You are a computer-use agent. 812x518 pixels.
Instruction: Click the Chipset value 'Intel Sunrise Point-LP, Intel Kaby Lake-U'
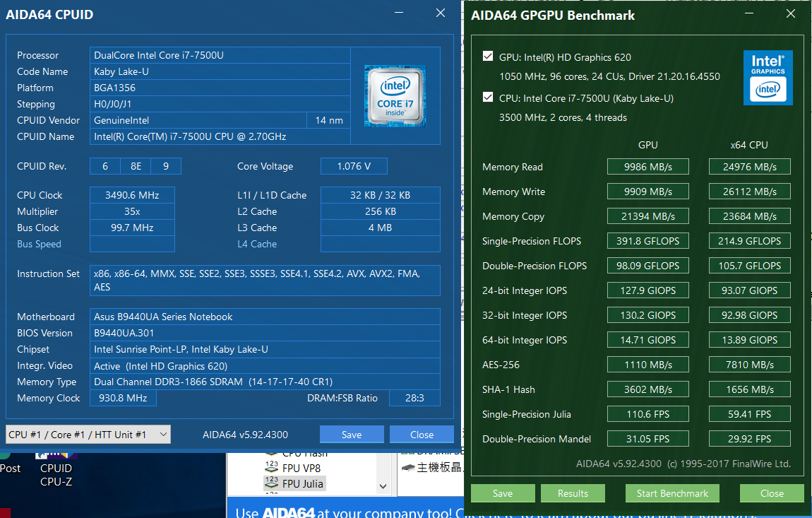click(265, 349)
